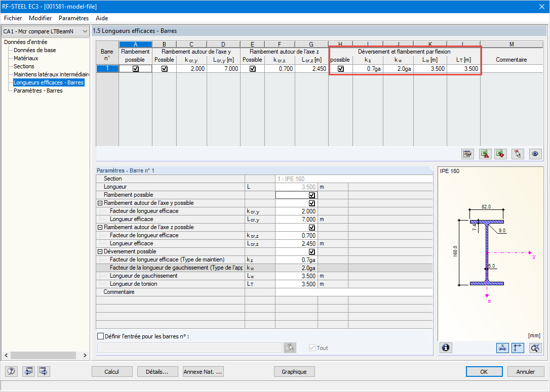The width and height of the screenshot is (550, 392).
Task: Click the eye view-mode icon under table
Action: point(535,154)
